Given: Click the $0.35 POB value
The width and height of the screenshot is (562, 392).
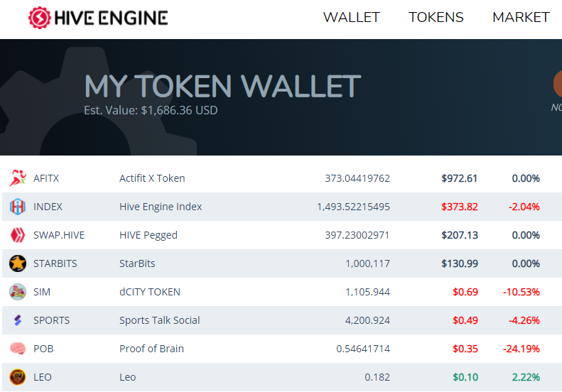Looking at the screenshot, I should tap(465, 349).
